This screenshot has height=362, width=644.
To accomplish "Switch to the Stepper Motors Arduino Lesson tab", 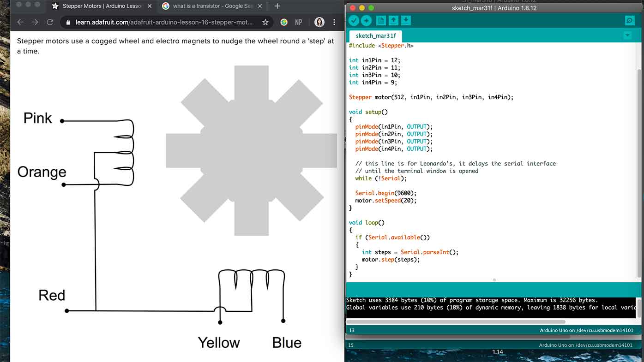I will point(101,6).
